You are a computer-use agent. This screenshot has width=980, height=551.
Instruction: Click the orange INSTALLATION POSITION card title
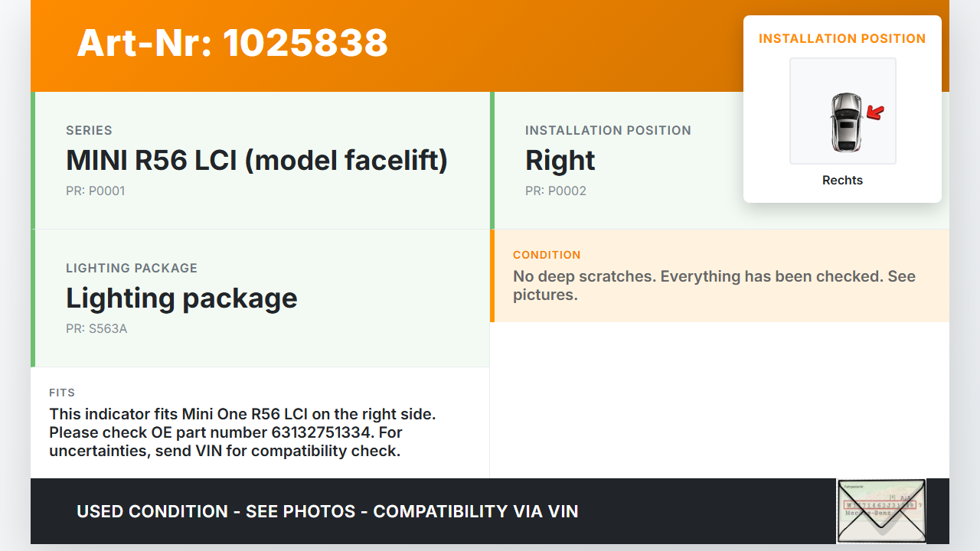pyautogui.click(x=842, y=38)
